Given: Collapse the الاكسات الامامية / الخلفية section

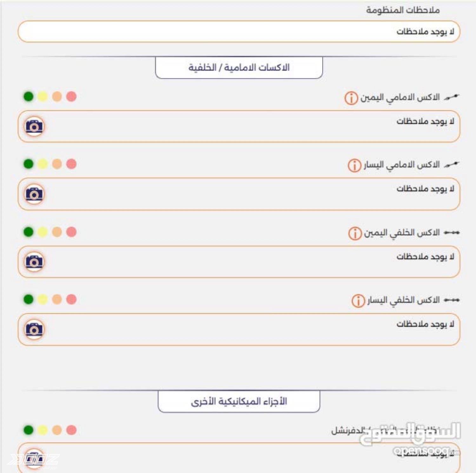Looking at the screenshot, I should pos(239,67).
